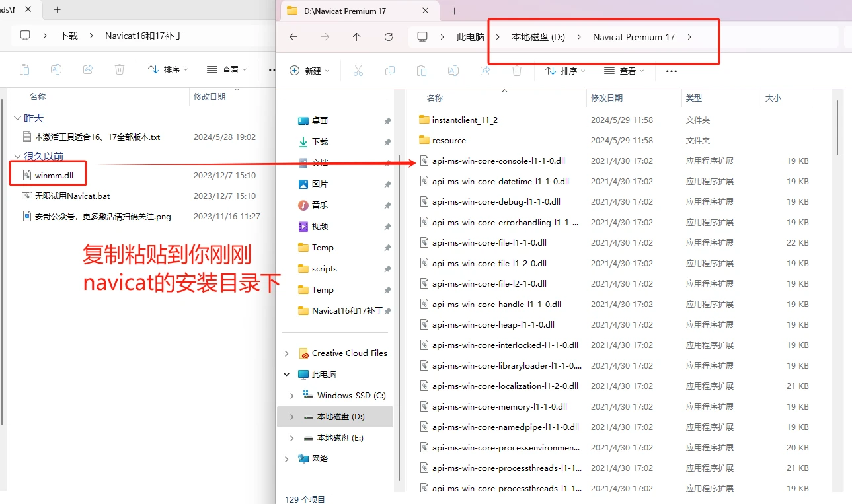Click 此电脑 breadcrumb in address bar
The width and height of the screenshot is (852, 504).
(x=471, y=37)
